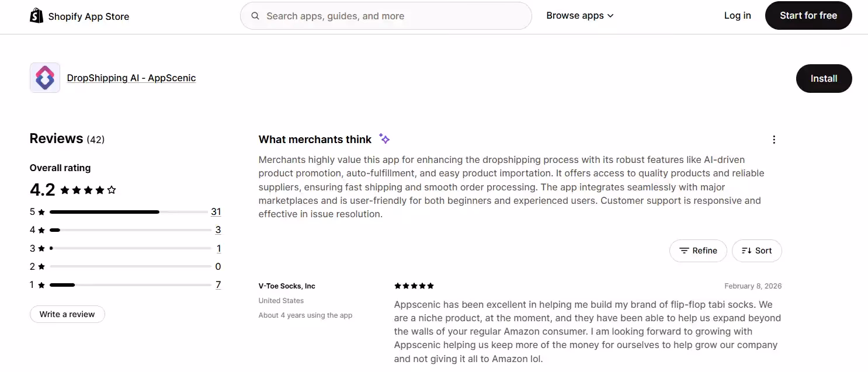Click the five-star rating on V-Toe Socks review

[414, 286]
